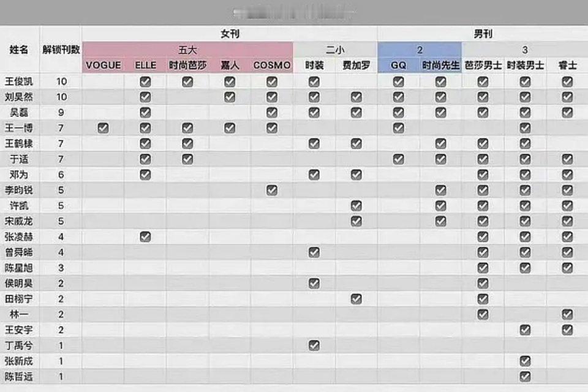Click the VOGUE column header
Image resolution: width=588 pixels, height=392 pixels.
click(103, 65)
